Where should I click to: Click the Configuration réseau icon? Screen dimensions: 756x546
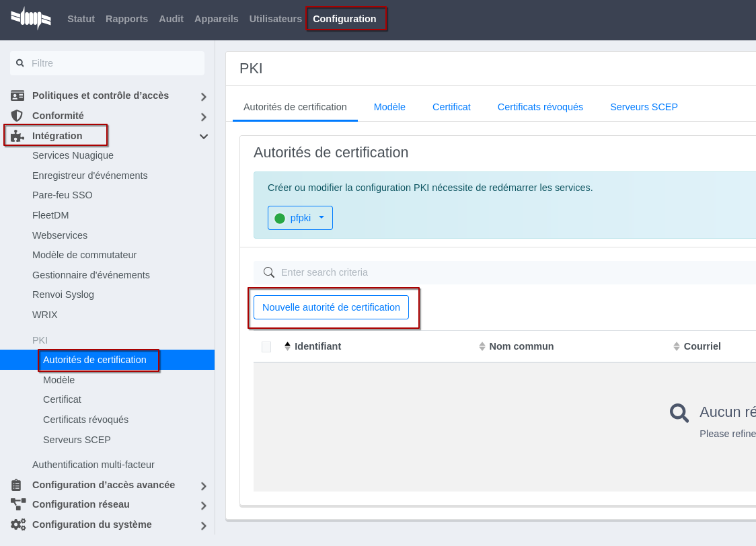coord(17,504)
